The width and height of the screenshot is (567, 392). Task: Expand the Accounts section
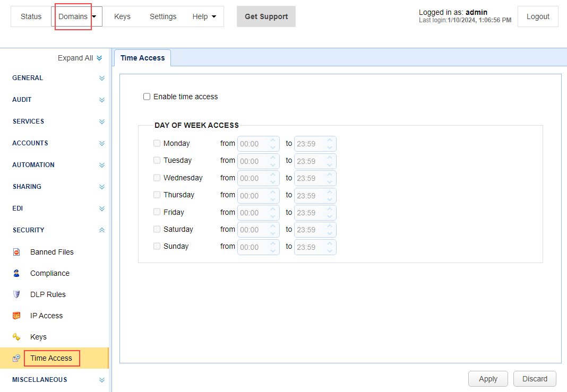[102, 143]
